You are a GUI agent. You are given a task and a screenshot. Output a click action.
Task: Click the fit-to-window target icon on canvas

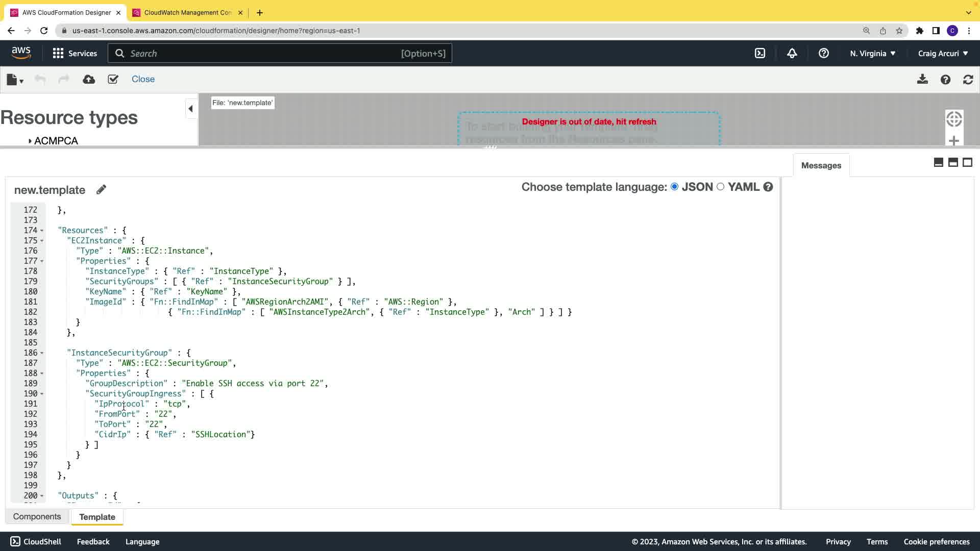pyautogui.click(x=953, y=119)
